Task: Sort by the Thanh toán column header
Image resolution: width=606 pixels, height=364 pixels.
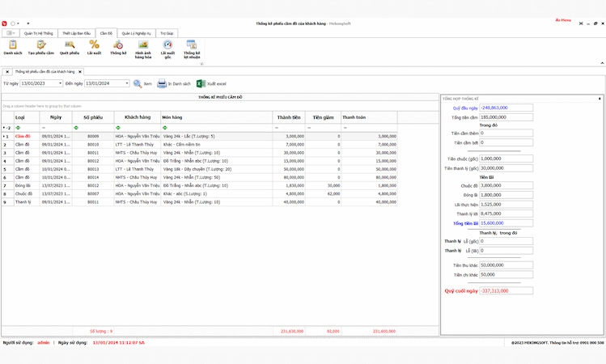Action: (369, 117)
